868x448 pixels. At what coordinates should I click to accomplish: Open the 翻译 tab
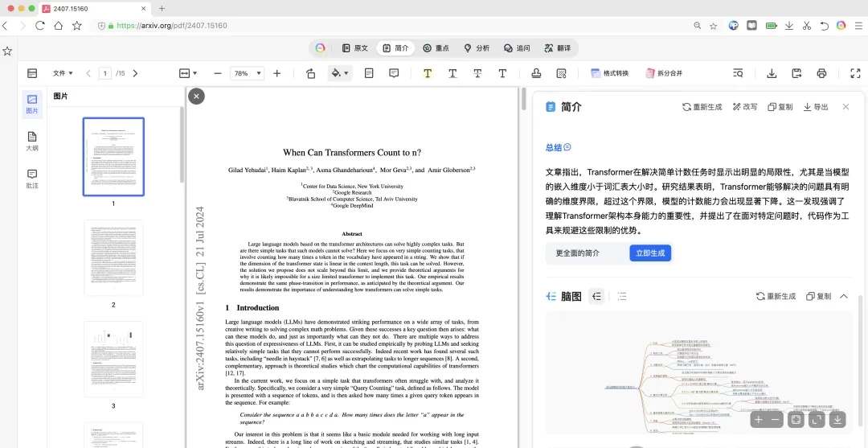point(558,48)
